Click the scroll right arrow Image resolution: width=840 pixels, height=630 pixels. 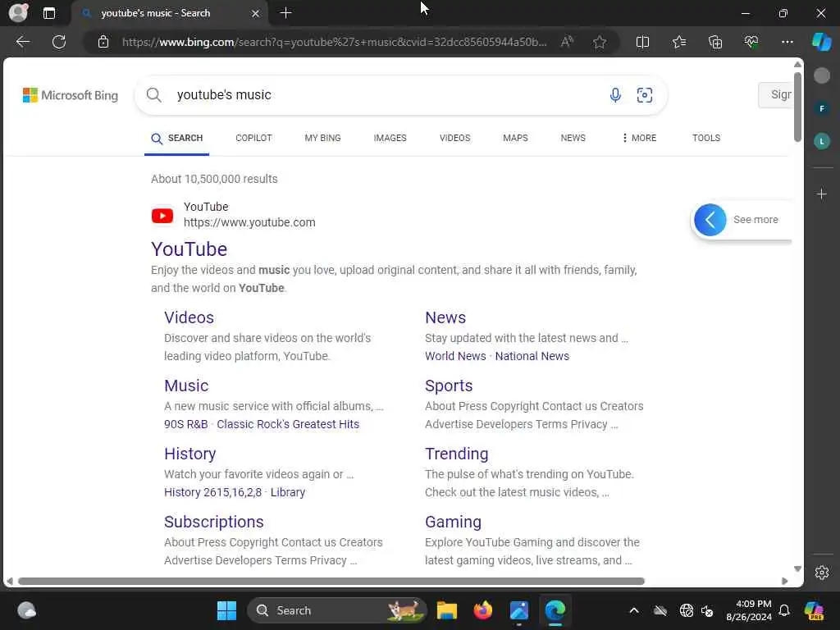[x=785, y=582]
